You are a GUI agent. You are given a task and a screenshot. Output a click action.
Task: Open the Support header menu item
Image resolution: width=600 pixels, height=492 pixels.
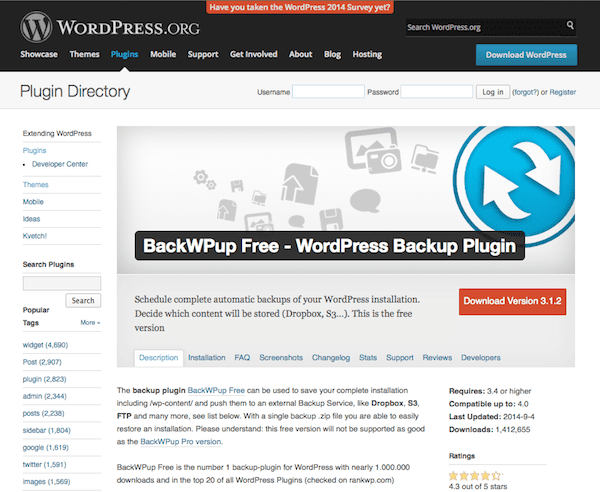click(203, 54)
